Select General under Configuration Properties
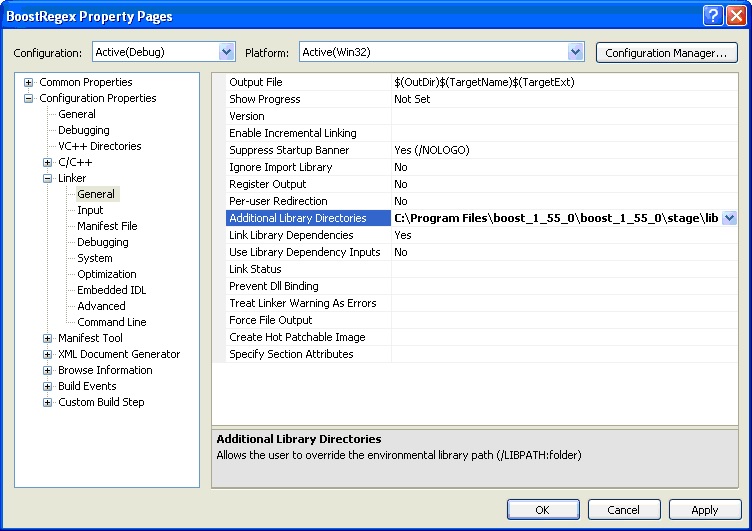The image size is (752, 531). coord(77,114)
